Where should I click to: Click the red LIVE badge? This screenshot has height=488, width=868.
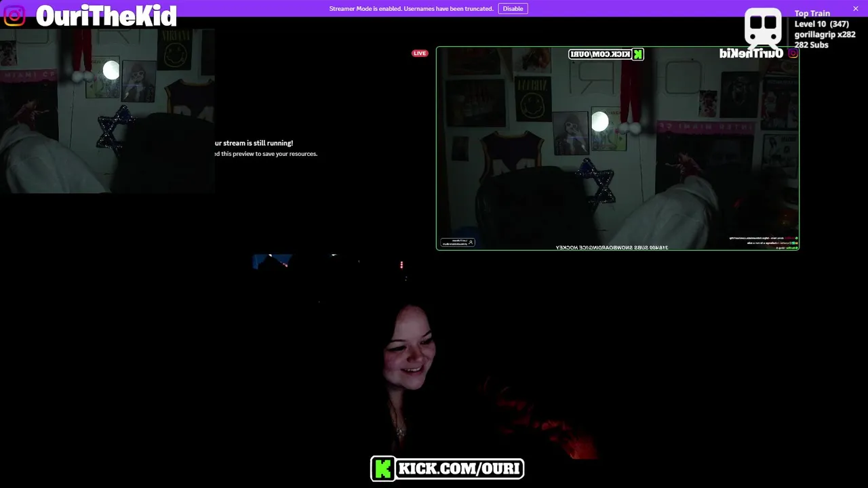pyautogui.click(x=420, y=54)
